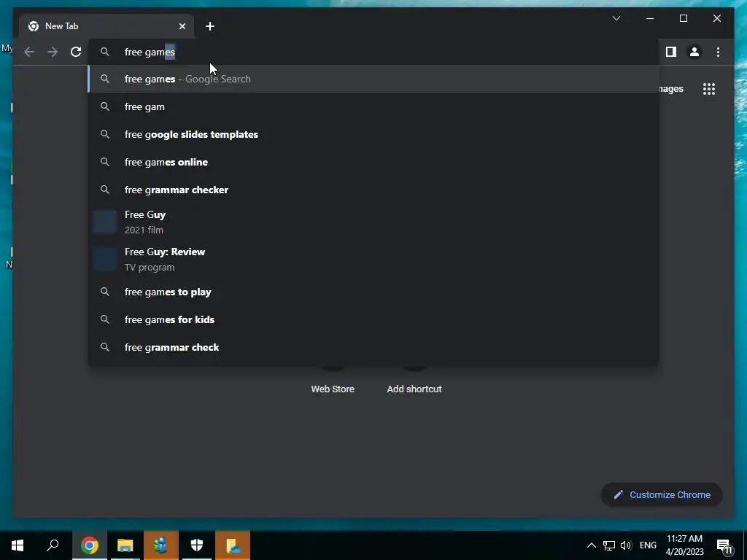Pick 'free google slides templates' suggestion

[374, 134]
